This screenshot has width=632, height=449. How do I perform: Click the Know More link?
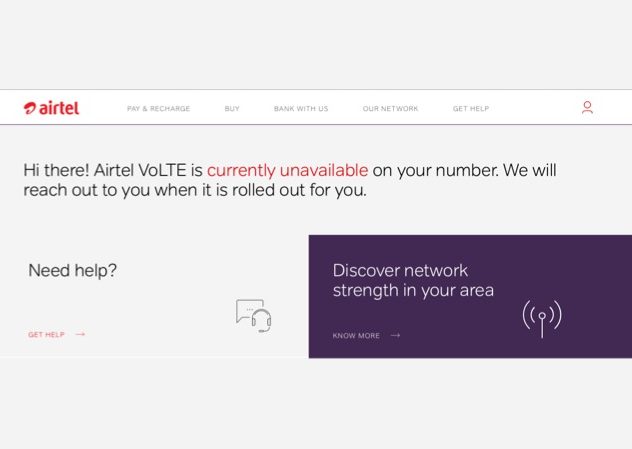pos(356,335)
